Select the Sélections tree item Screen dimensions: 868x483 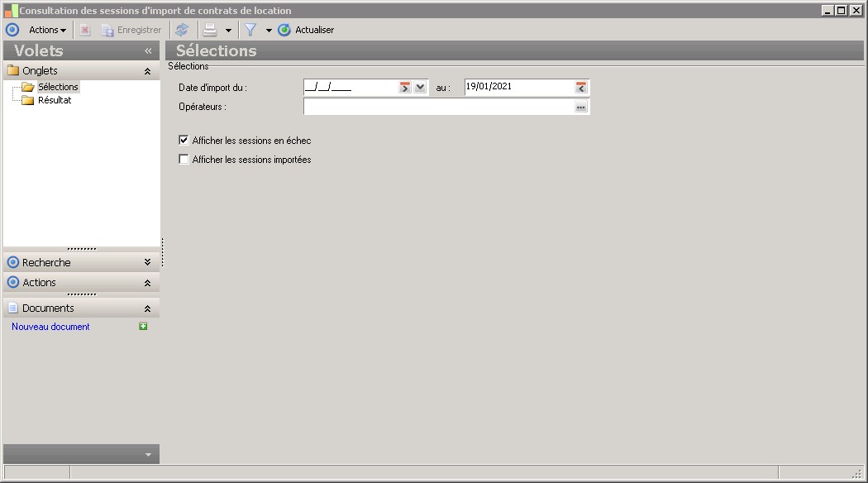tap(58, 87)
